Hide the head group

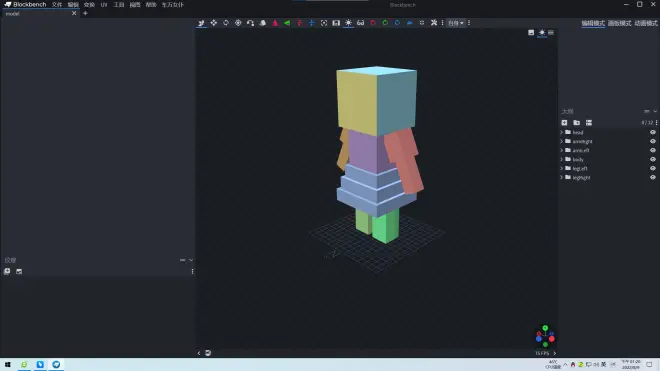653,132
